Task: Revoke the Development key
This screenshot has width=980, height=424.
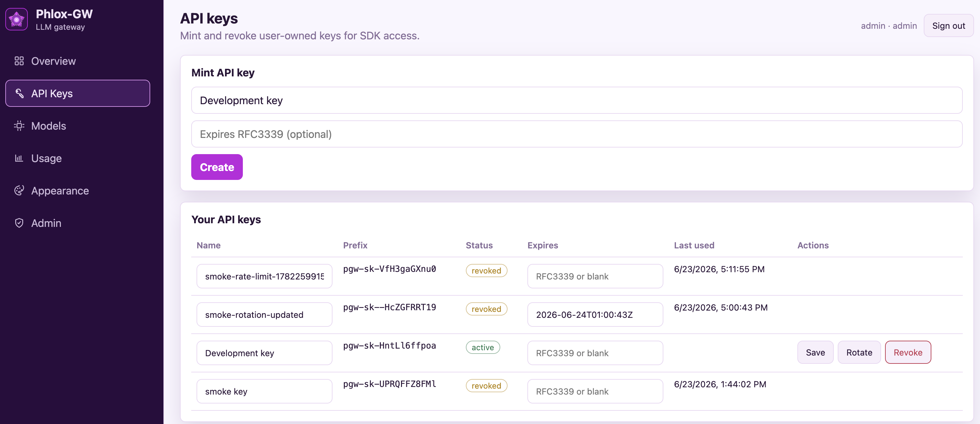Action: click(x=908, y=353)
